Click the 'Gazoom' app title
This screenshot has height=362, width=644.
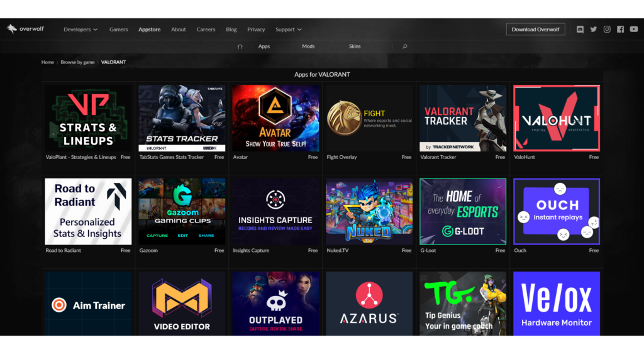(148, 250)
